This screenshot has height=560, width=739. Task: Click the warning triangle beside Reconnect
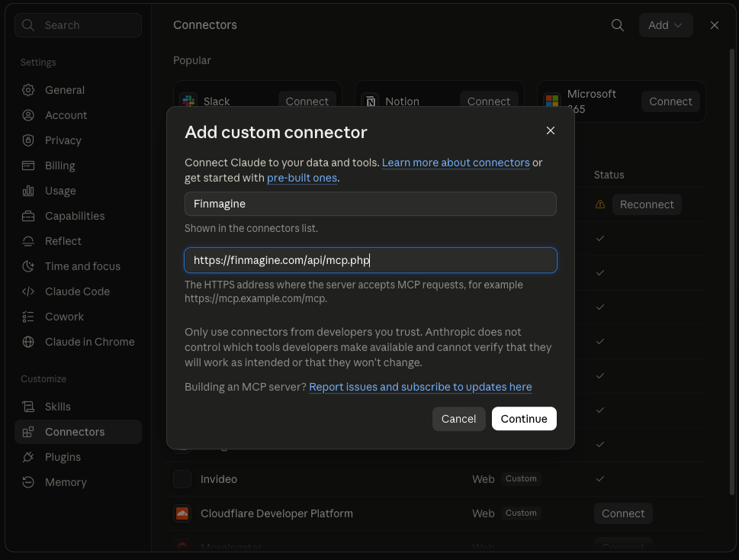[x=600, y=204]
